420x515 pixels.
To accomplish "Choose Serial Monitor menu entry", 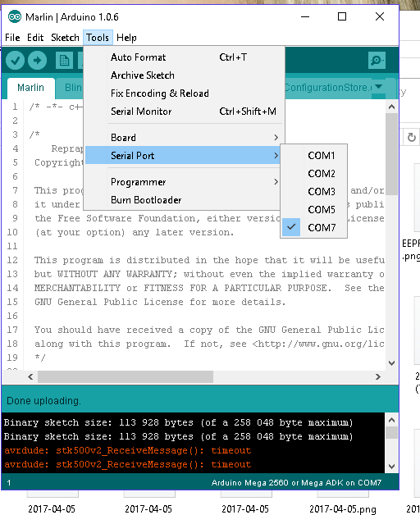I will pos(184,112).
